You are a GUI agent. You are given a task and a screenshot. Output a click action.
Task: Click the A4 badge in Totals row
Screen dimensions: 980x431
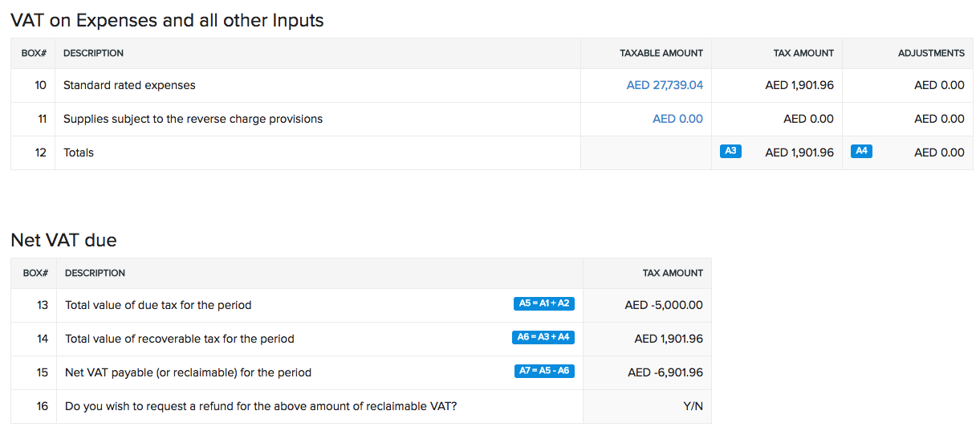pyautogui.click(x=861, y=151)
